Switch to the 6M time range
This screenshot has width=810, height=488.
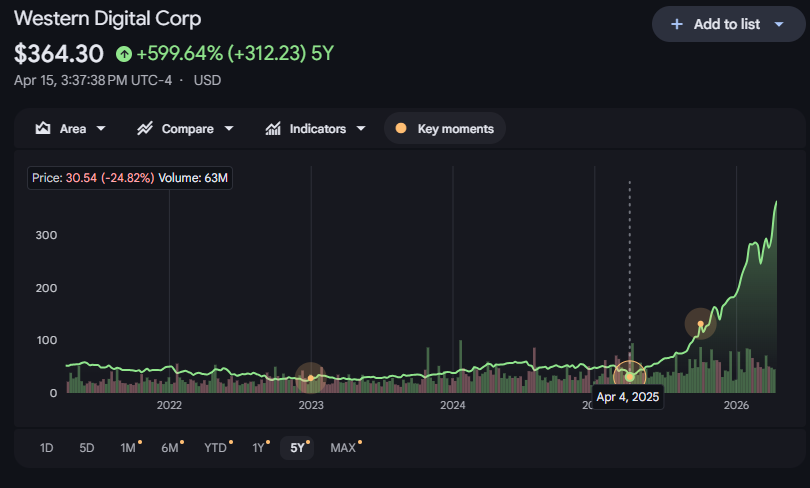pos(170,448)
